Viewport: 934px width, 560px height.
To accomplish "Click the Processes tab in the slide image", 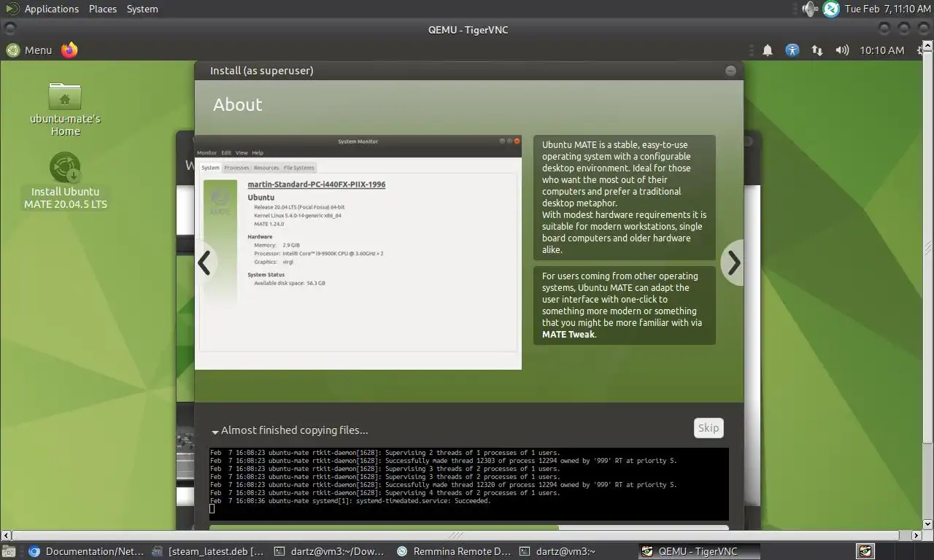I will [x=236, y=168].
